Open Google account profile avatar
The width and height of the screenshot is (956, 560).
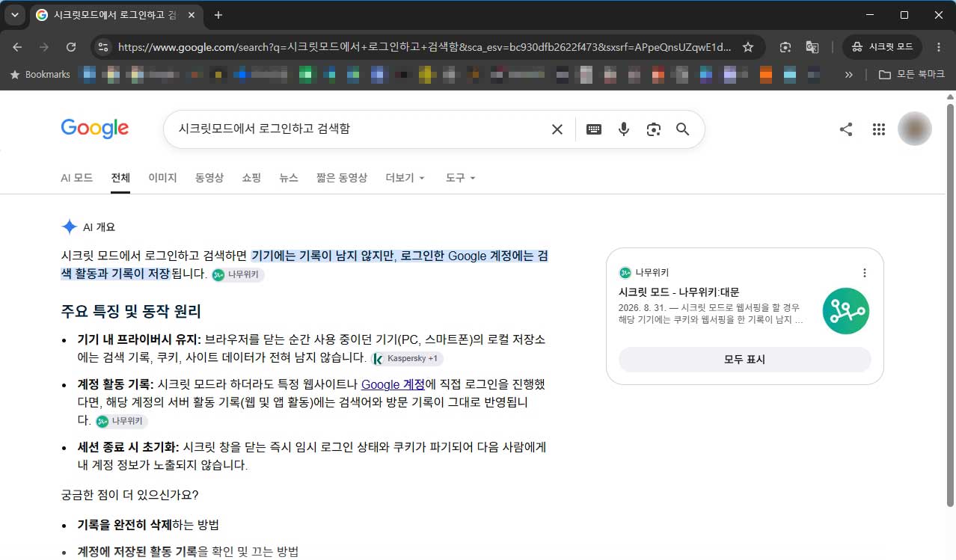pyautogui.click(x=915, y=129)
